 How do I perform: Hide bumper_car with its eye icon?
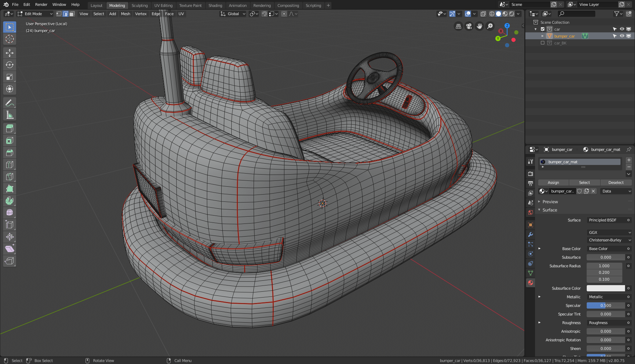click(x=622, y=36)
